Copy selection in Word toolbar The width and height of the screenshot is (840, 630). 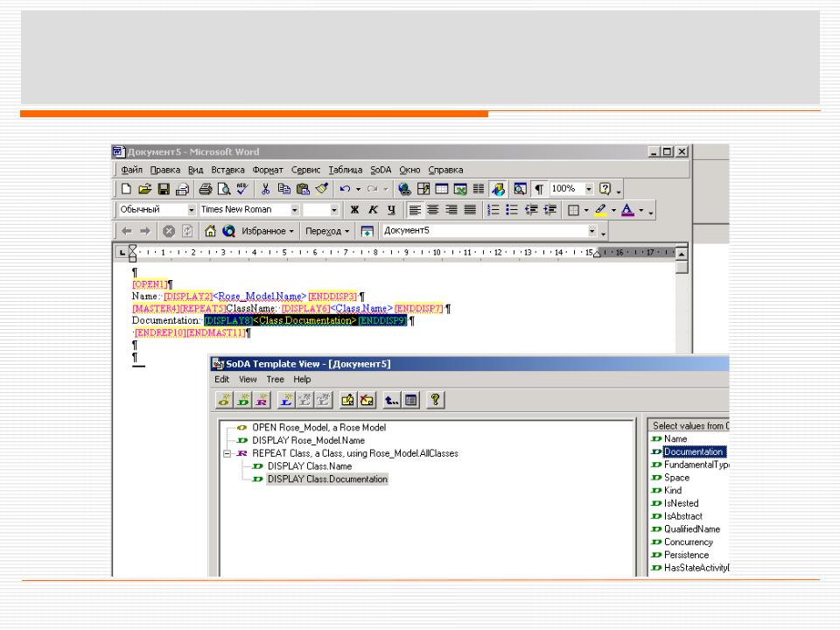(x=283, y=189)
